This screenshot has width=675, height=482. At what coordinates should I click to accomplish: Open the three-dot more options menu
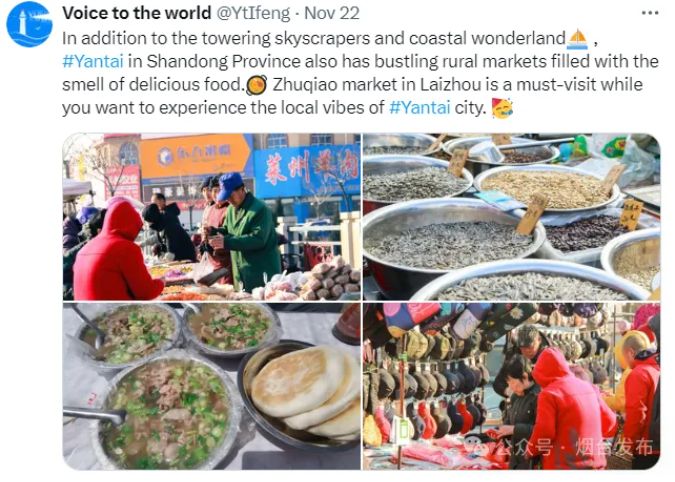point(650,13)
